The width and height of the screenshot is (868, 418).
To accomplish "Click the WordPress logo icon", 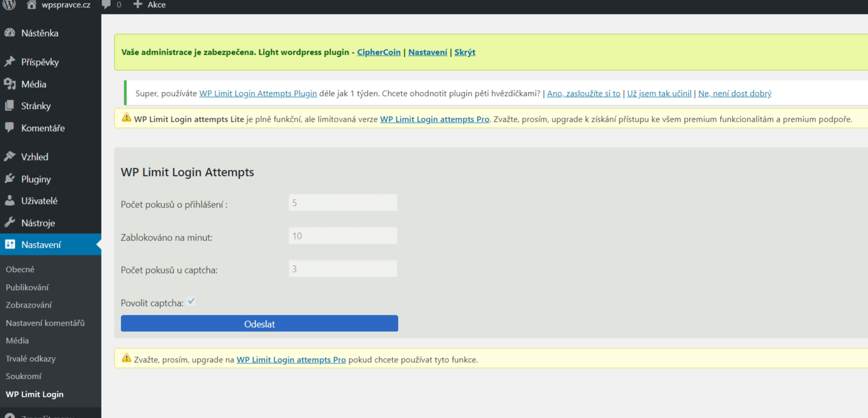I will (9, 5).
